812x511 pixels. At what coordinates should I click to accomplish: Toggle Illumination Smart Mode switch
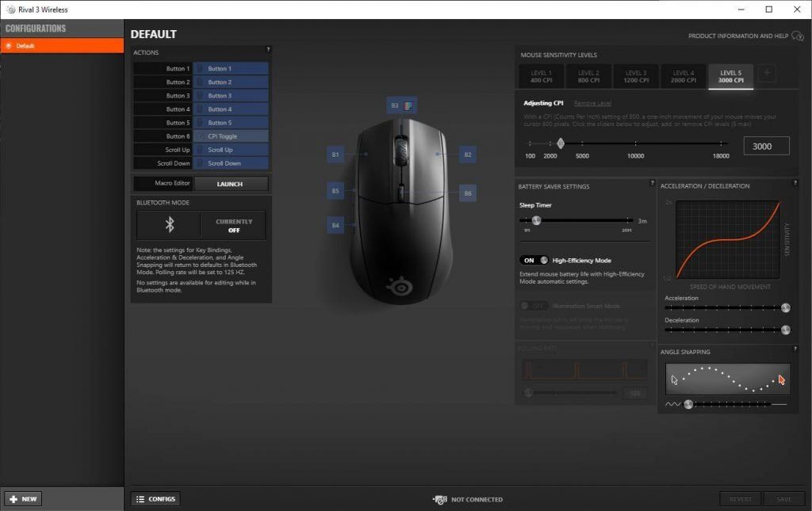click(x=534, y=306)
